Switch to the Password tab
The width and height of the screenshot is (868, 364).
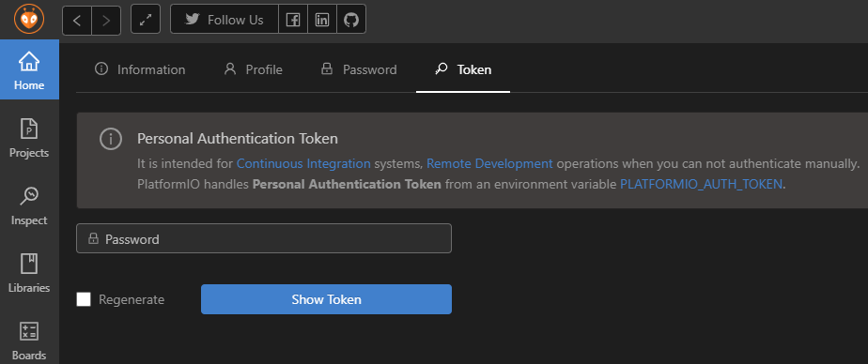[x=359, y=69]
